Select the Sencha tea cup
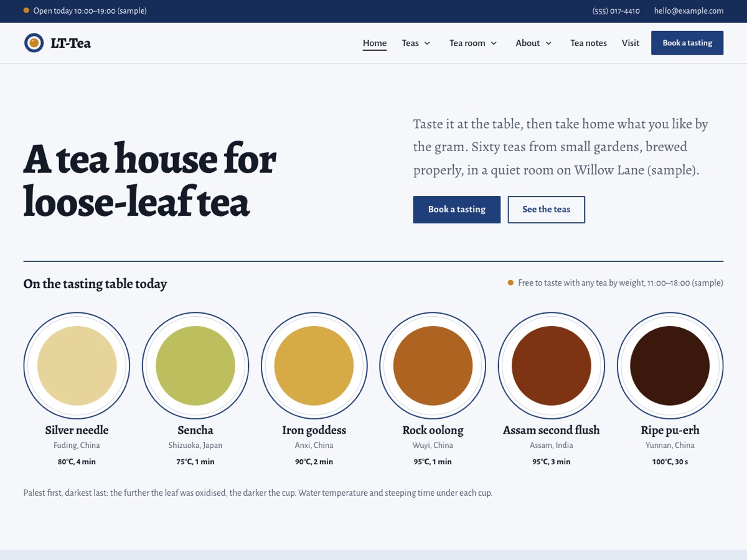 click(x=195, y=366)
